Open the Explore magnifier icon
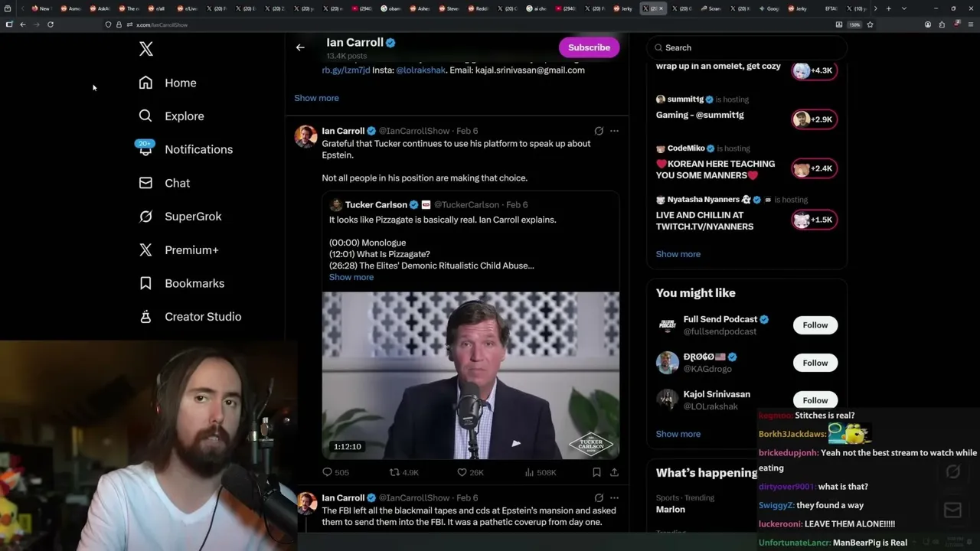This screenshot has height=551, width=980. pos(145,116)
